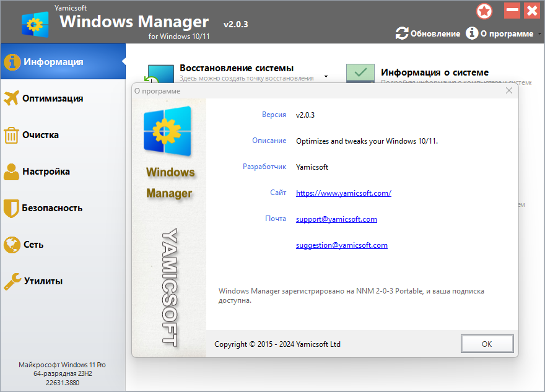Close the О программе dialog
This screenshot has height=392, width=545.
click(509, 90)
